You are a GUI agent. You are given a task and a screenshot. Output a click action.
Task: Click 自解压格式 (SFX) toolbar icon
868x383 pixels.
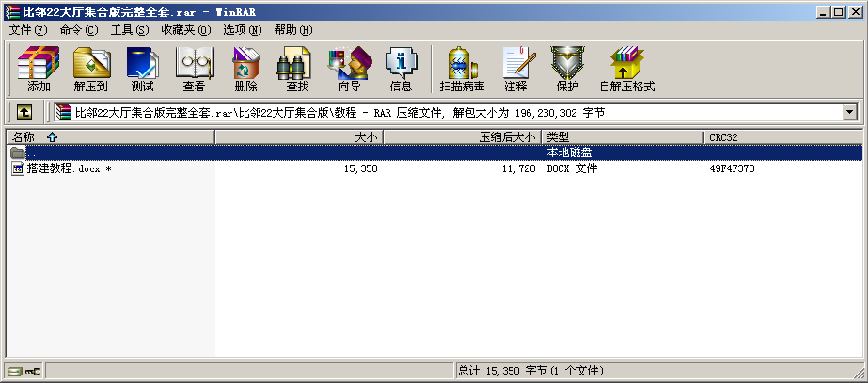626,69
